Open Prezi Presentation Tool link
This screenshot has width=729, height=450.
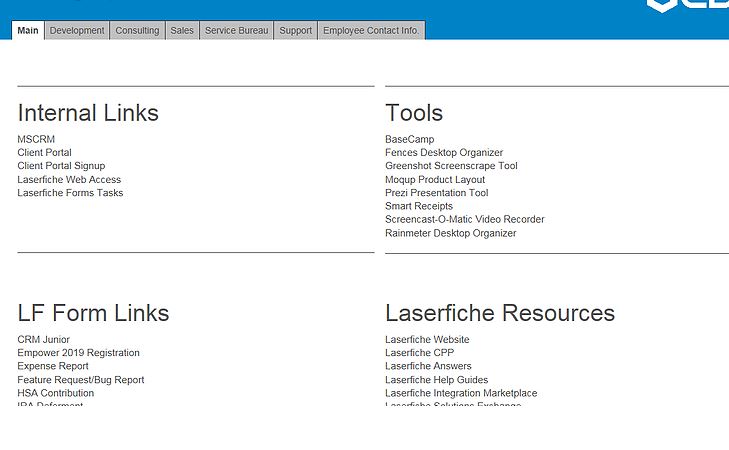[437, 192]
